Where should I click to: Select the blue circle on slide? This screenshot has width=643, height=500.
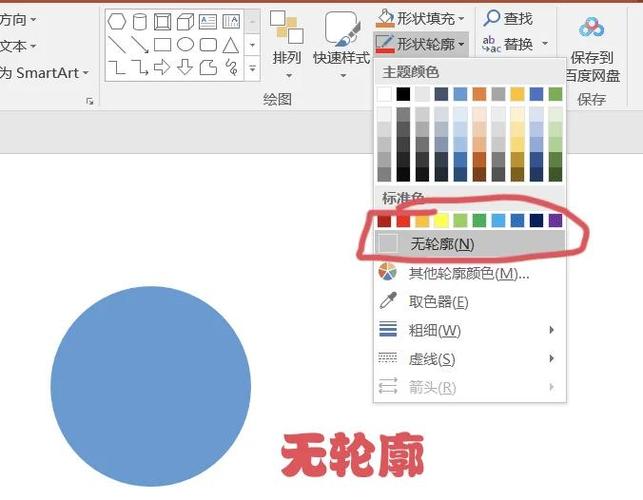(x=150, y=386)
